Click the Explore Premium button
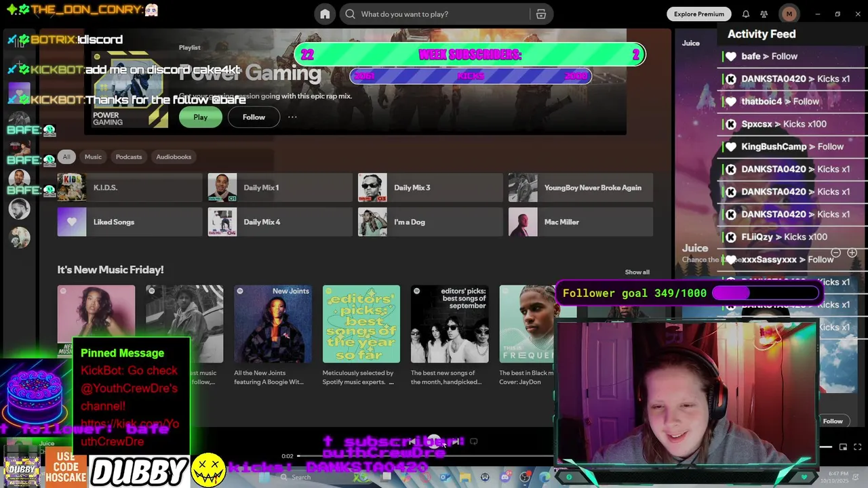Screen dimensions: 868x488 click(x=698, y=14)
